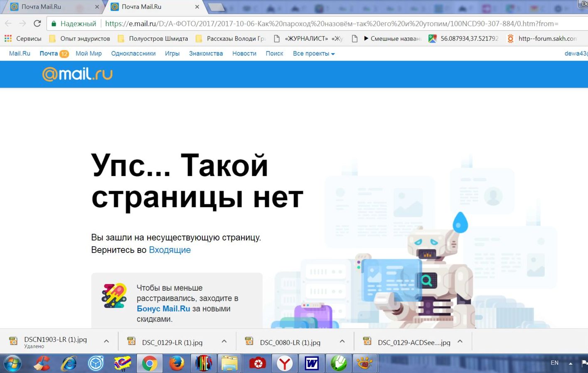Image resolution: width=588 pixels, height=373 pixels.
Task: Show hidden system tray icons arrow
Action: point(571,363)
